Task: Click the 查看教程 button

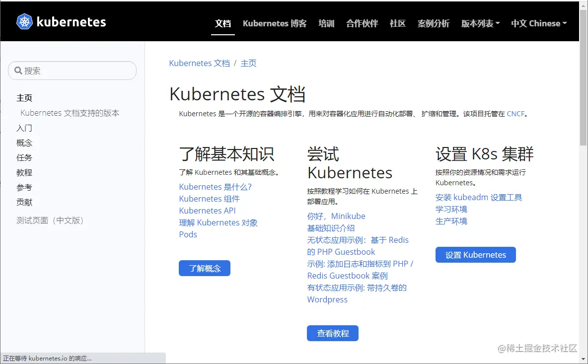Action: 333,333
